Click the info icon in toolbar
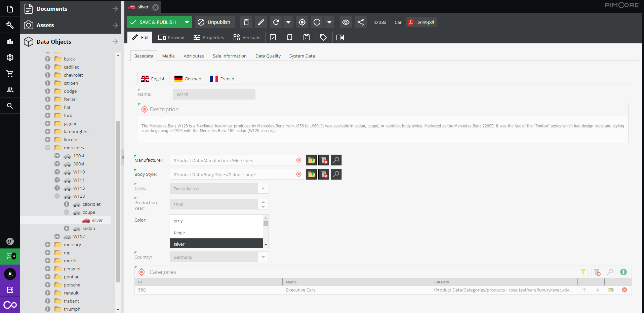Viewport: 644px width, 313px height. (x=317, y=22)
